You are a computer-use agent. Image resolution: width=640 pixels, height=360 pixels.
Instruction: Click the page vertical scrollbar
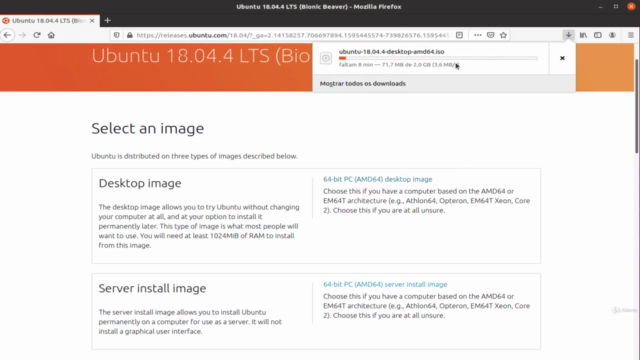637,107
